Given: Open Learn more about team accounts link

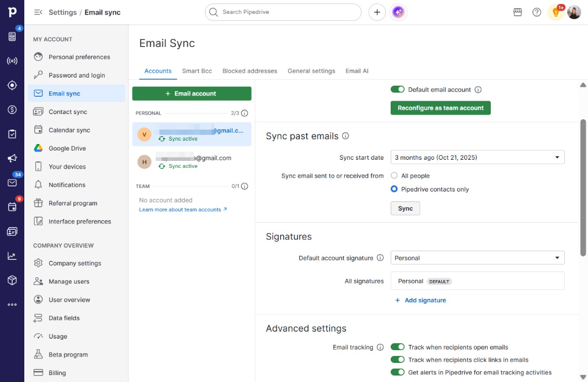Looking at the screenshot, I should pos(183,210).
